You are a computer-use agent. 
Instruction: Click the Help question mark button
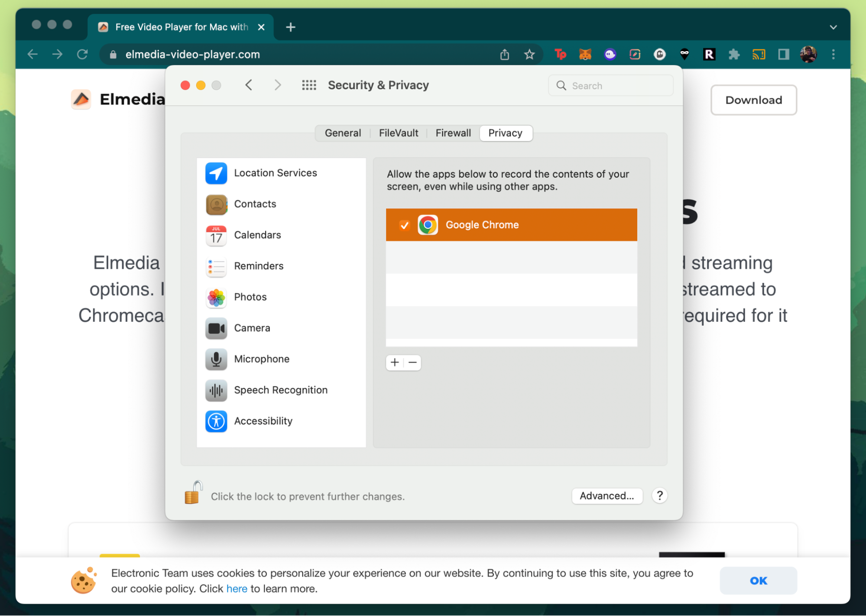pyautogui.click(x=659, y=495)
